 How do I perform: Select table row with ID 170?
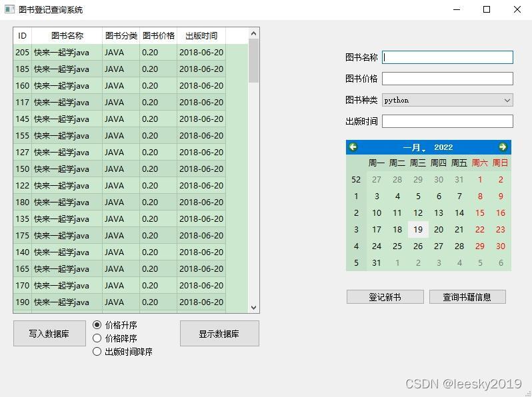coord(119,285)
